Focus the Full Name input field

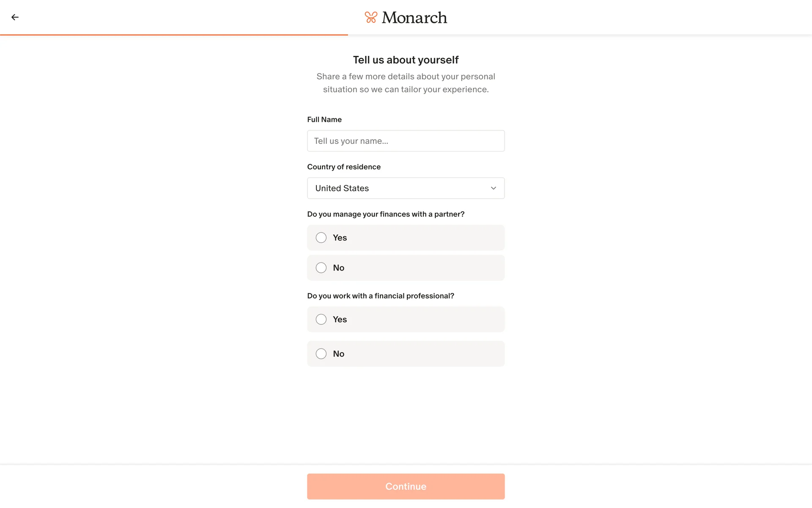[x=406, y=141]
